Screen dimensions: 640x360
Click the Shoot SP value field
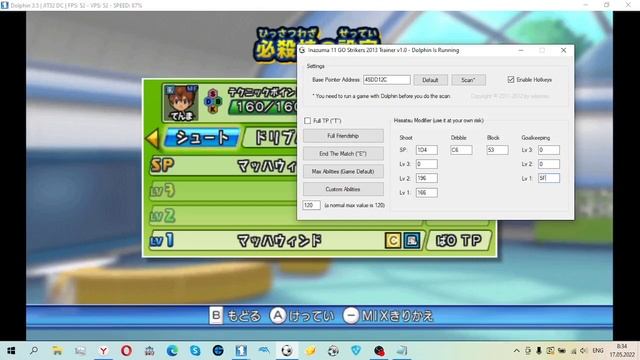coord(427,150)
